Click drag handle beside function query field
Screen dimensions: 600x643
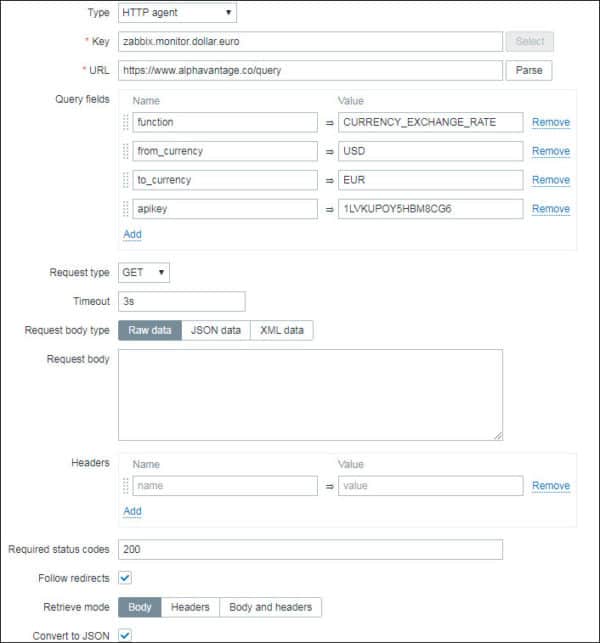[126, 123]
